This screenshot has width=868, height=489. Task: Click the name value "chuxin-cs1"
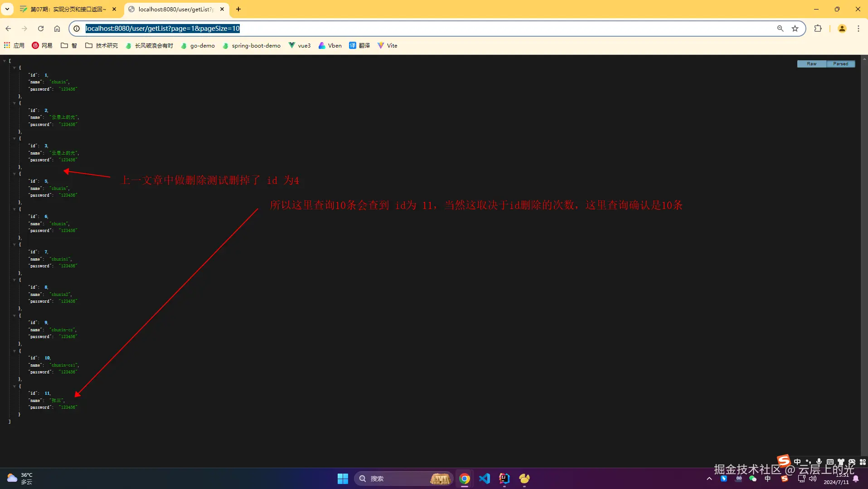point(64,365)
